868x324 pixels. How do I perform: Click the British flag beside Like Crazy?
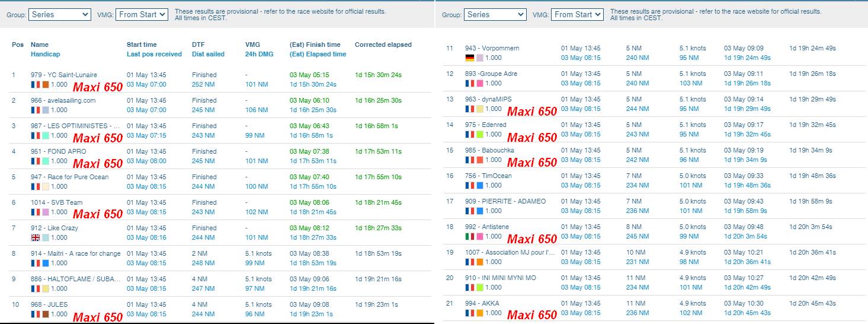35,237
